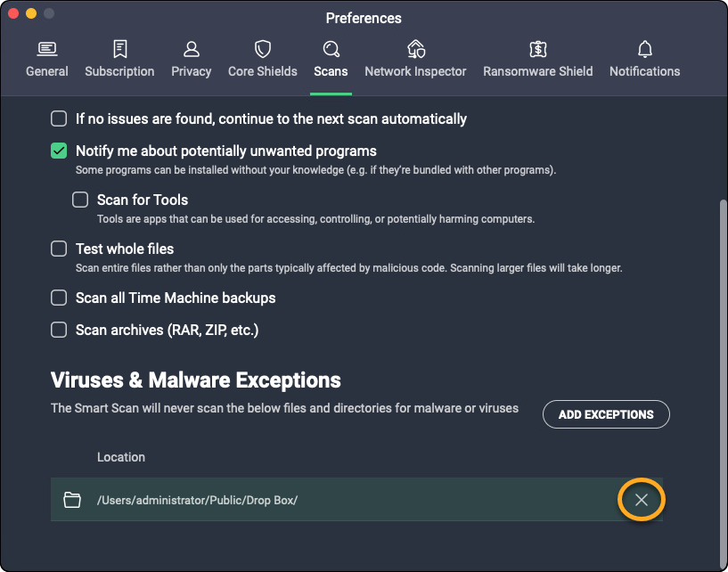The image size is (728, 572).
Task: Click the ADD EXCEPTIONS button
Action: (606, 414)
